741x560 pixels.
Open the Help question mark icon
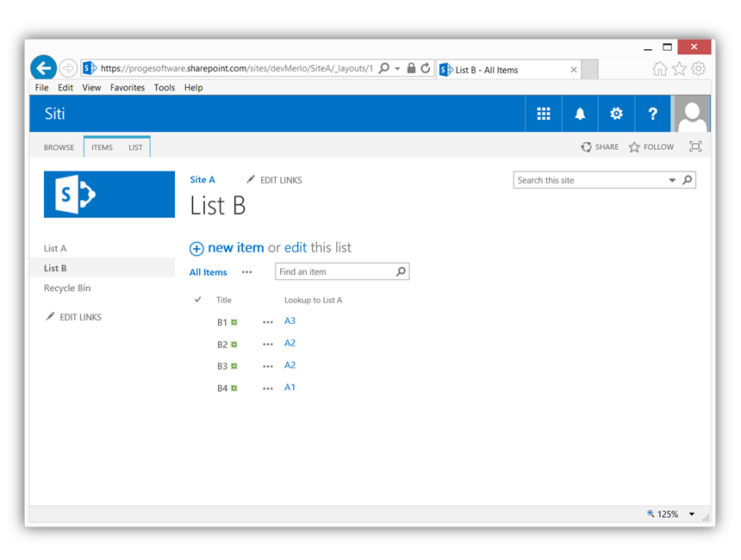pos(652,113)
